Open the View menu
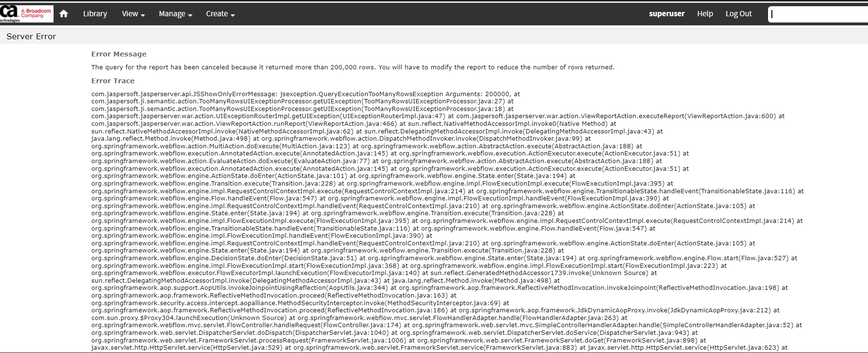The height and width of the screenshot is (353, 868). [133, 14]
